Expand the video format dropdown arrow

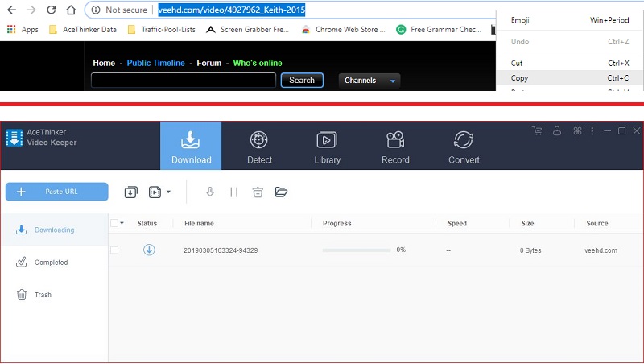point(168,192)
